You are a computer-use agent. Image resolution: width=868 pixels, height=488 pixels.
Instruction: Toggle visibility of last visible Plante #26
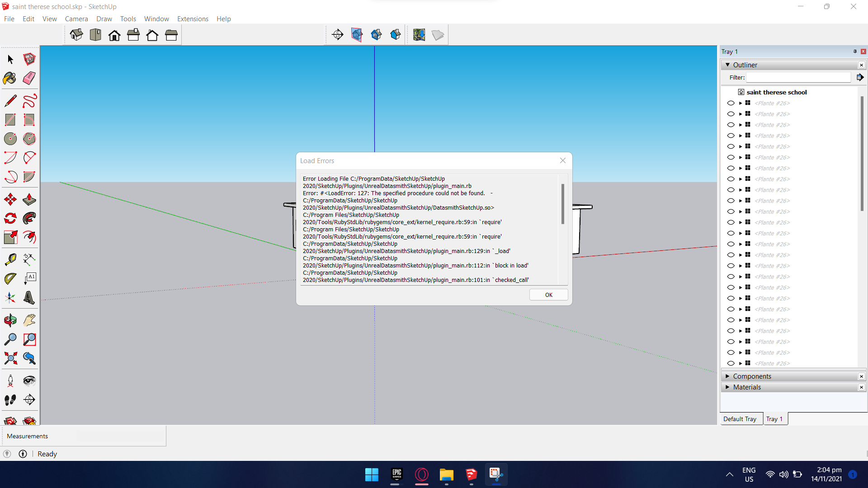coord(731,363)
